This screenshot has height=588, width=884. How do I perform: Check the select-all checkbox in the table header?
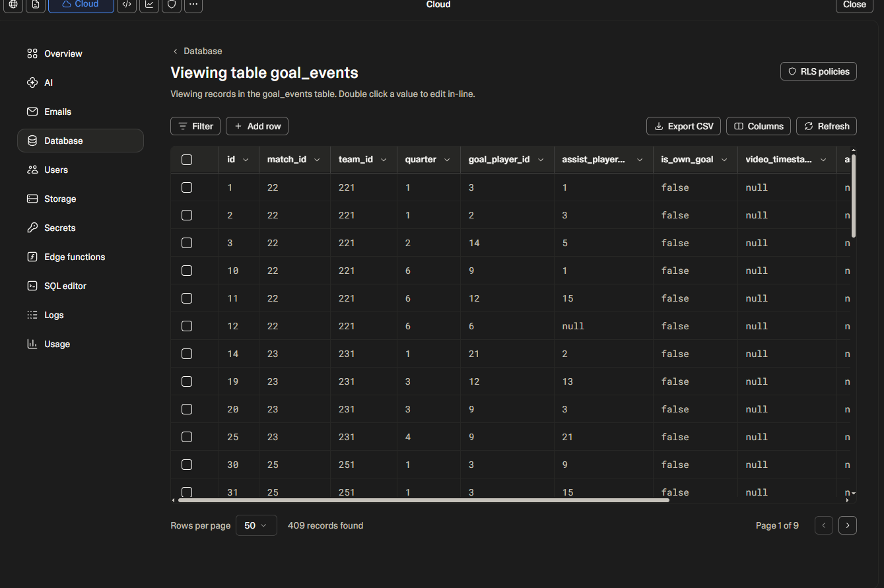pos(186,159)
